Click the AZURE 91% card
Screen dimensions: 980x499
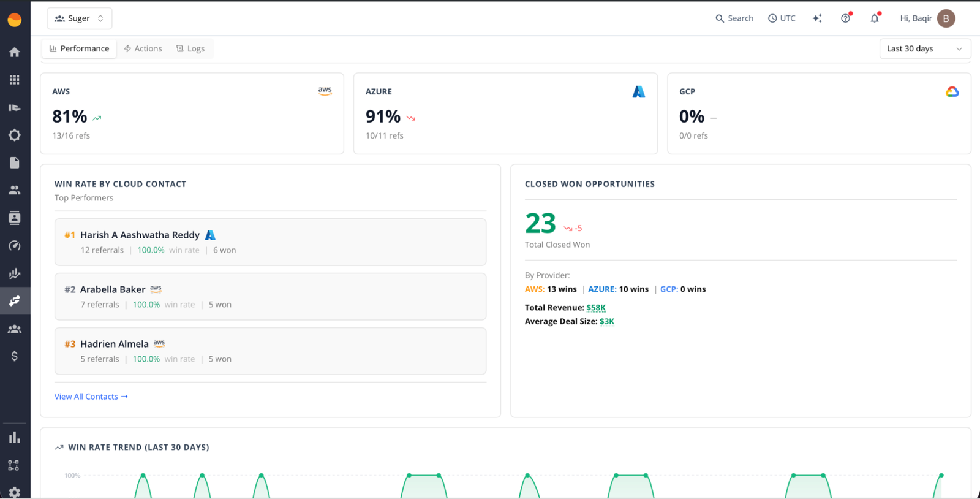[x=505, y=113]
